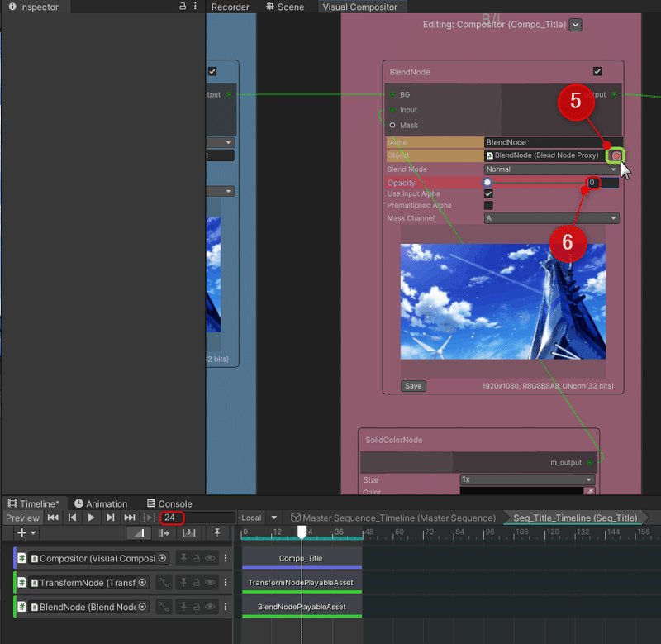
Task: Toggle the Preview button in Timeline
Action: coord(23,518)
